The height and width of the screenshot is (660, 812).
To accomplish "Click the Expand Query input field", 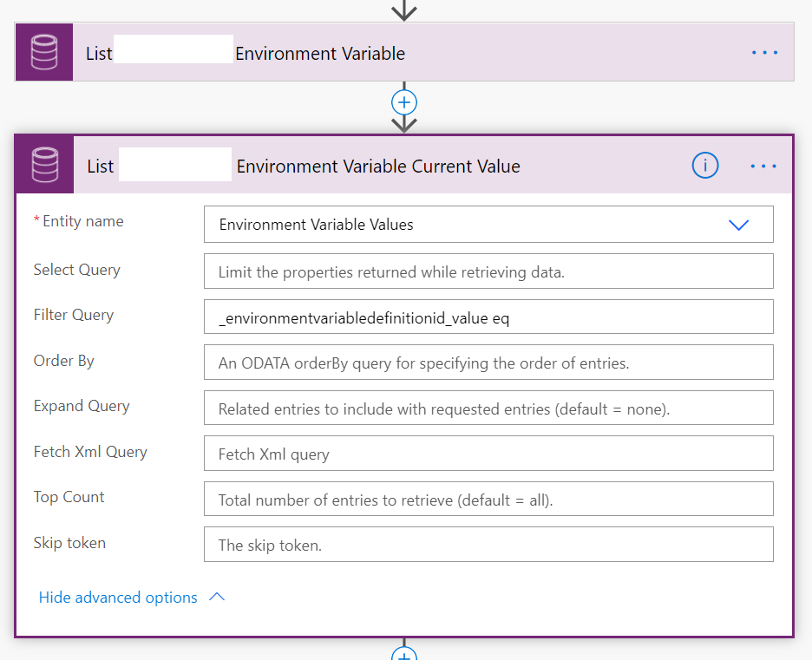I will click(488, 408).
